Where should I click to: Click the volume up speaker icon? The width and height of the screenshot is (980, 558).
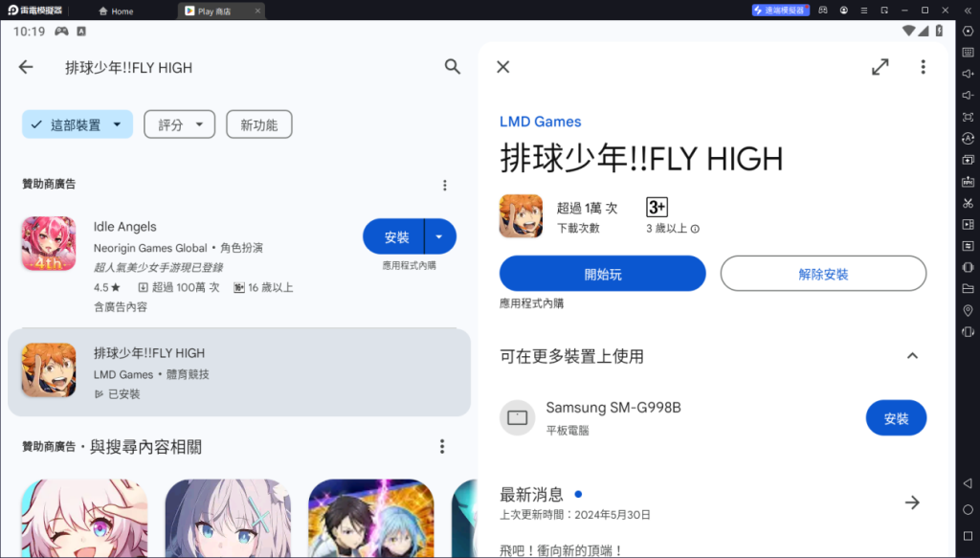[968, 74]
